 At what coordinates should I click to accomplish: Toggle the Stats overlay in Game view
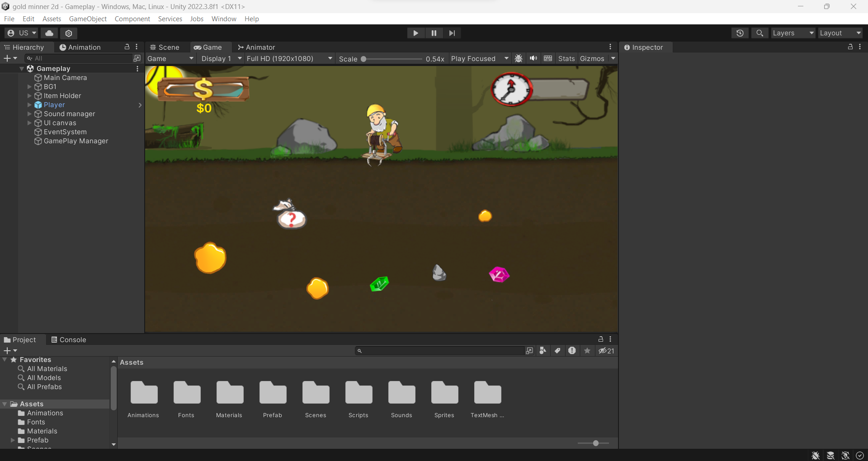(566, 58)
